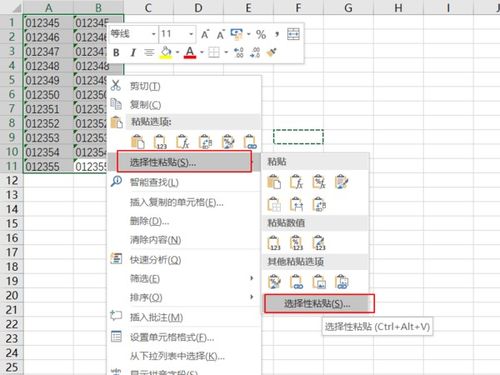500x375 pixels.
Task: Select column D header
Action: click(x=198, y=7)
